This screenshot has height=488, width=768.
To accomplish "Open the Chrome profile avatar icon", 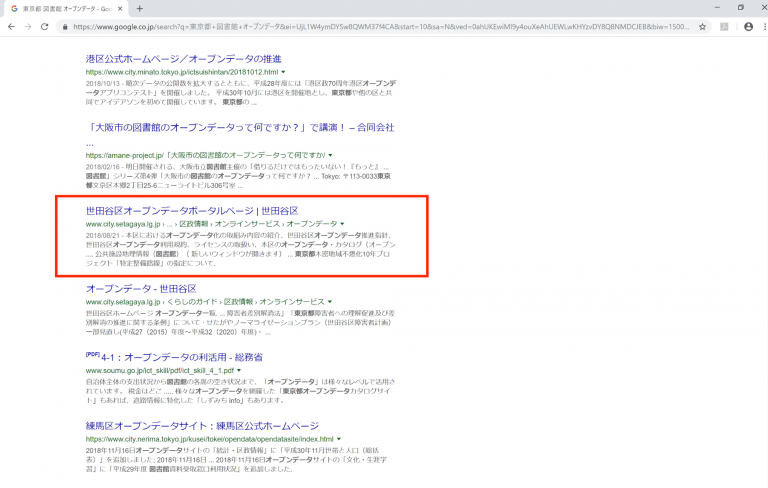I will pos(748,27).
